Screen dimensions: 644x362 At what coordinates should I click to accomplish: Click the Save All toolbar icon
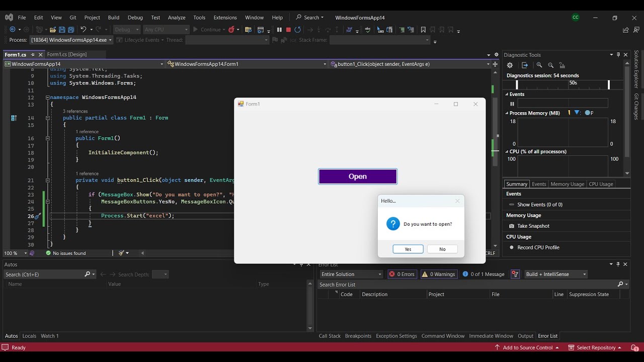[x=71, y=30]
